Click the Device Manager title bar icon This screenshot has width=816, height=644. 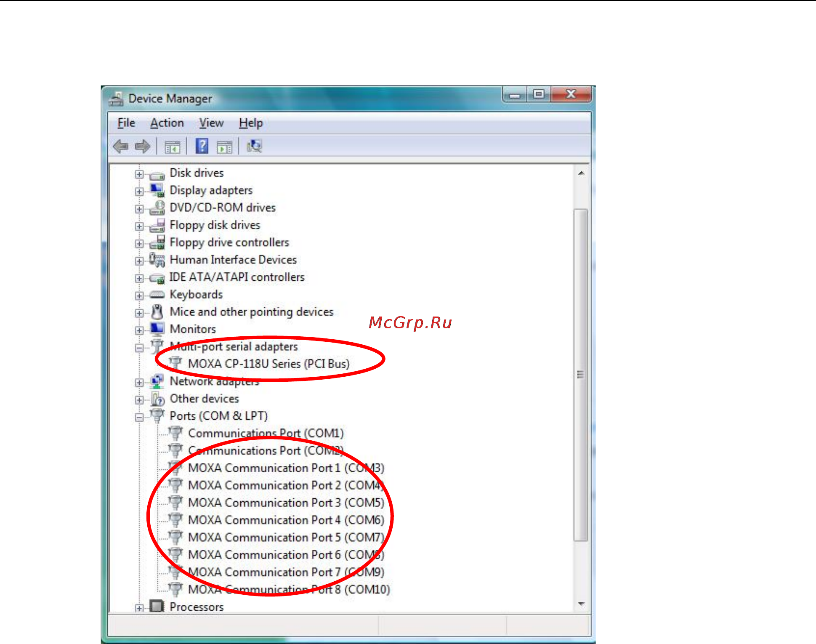point(116,98)
